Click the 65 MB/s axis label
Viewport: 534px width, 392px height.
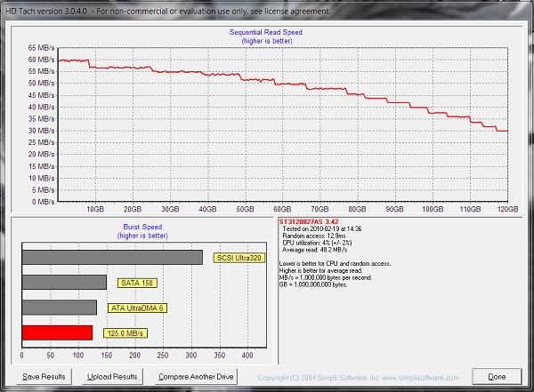coord(41,48)
